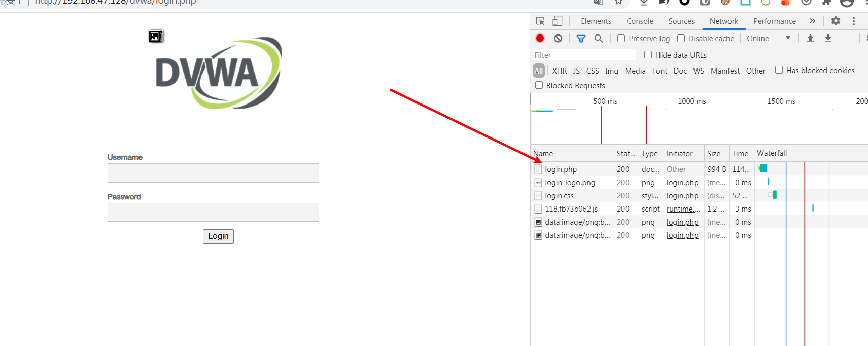Viewport: 868px width, 346px height.
Task: Click the image placeholder icon above DVWA logo
Action: pos(156,36)
